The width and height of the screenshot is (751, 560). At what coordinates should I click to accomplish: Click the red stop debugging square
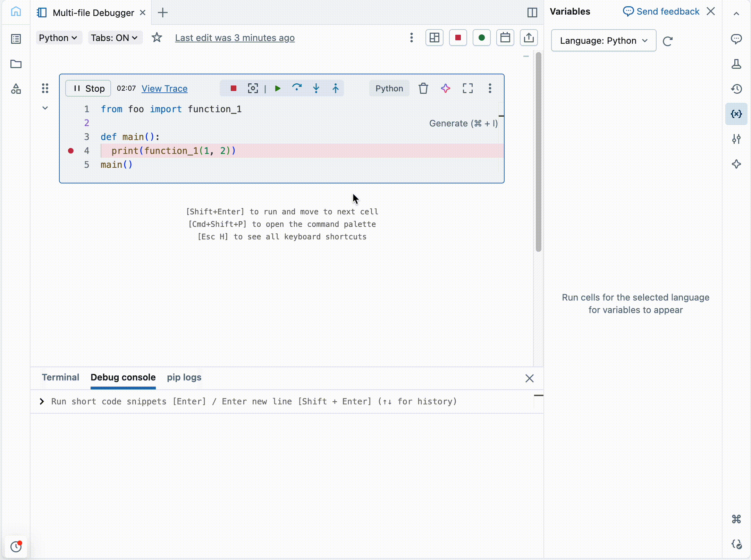(234, 88)
